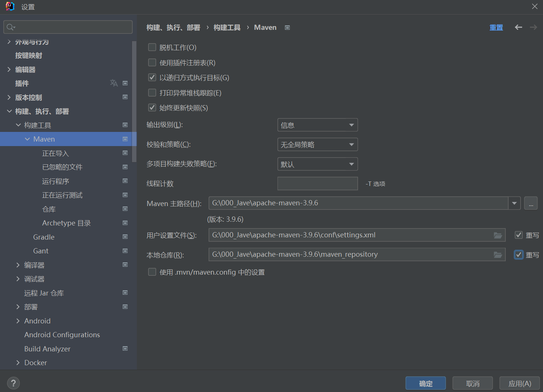
Task: Enable 脱机工作(O) checkbox
Action: (152, 47)
